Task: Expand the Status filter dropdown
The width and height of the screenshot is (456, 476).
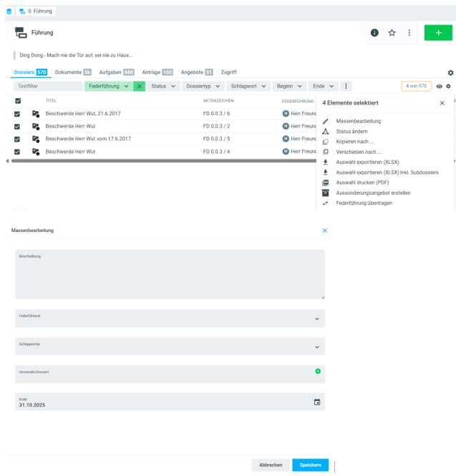Action: [163, 86]
